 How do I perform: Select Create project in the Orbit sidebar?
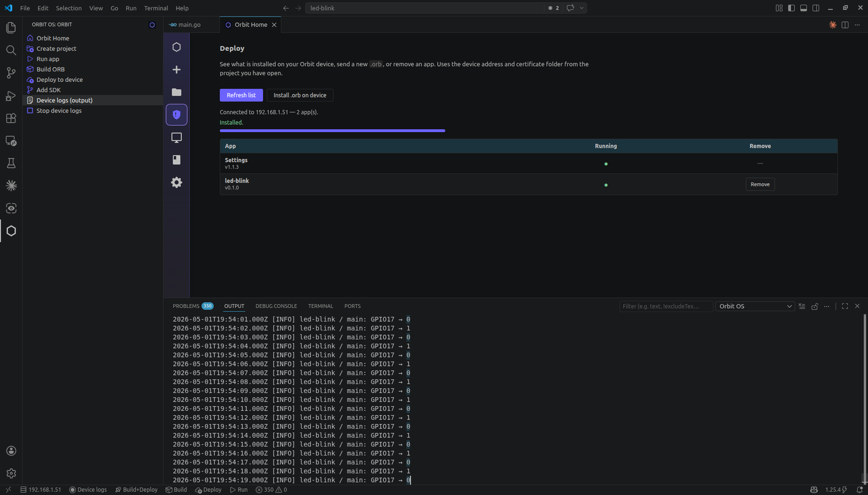[x=93, y=48]
